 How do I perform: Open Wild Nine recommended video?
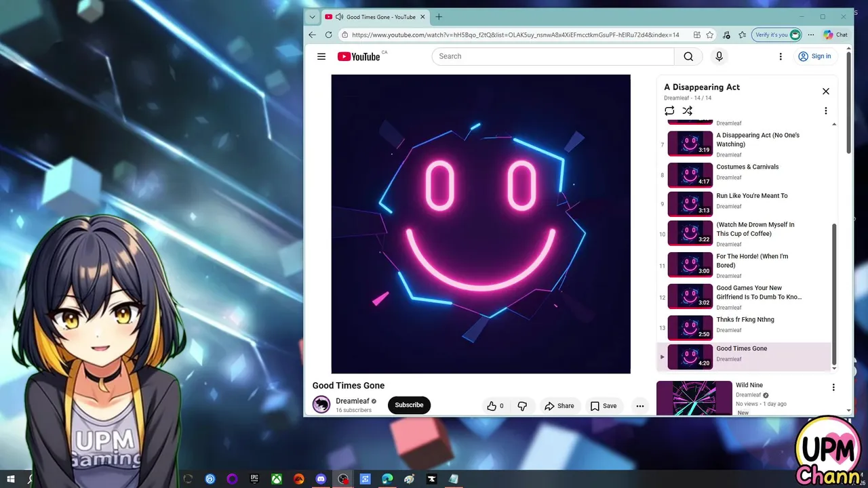(749, 385)
